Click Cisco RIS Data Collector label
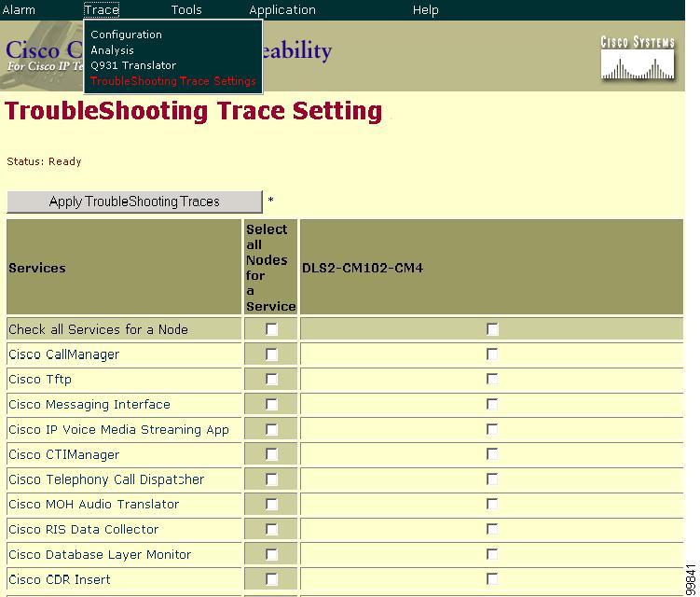The width and height of the screenshot is (700, 597). (84, 529)
